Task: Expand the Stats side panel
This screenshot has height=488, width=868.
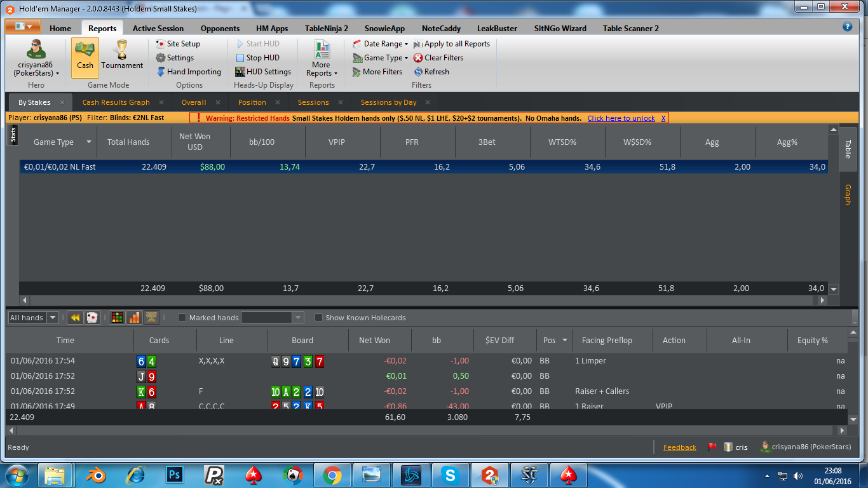Action: coord(13,135)
